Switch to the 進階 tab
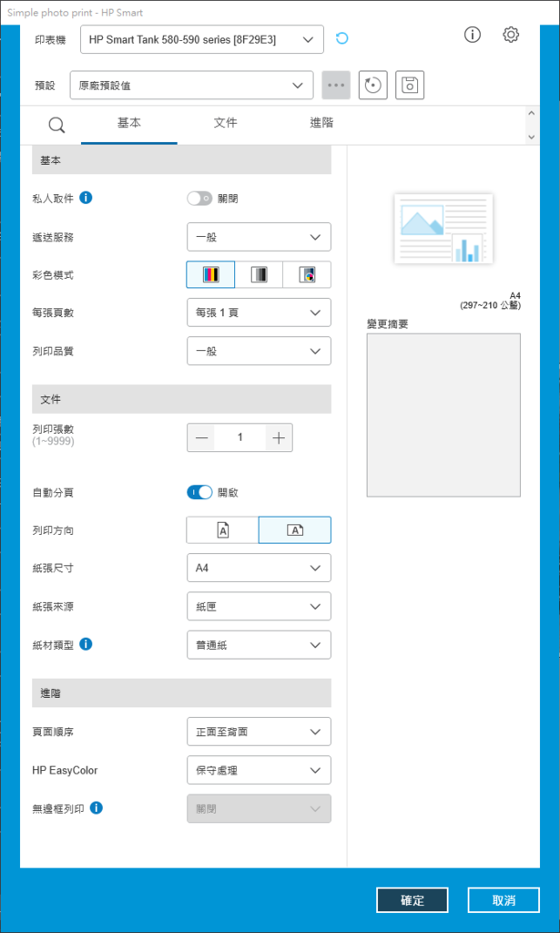This screenshot has height=933, width=560. pyautogui.click(x=321, y=124)
